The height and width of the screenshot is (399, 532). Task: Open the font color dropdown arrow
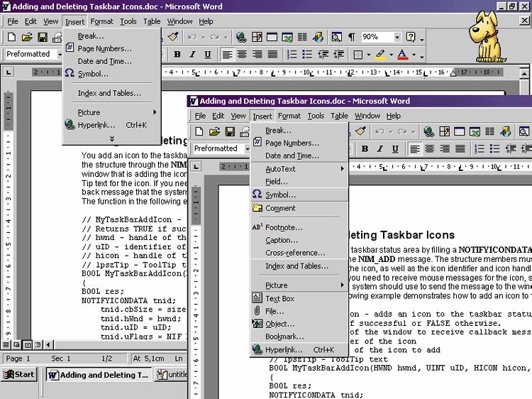pyautogui.click(x=416, y=54)
